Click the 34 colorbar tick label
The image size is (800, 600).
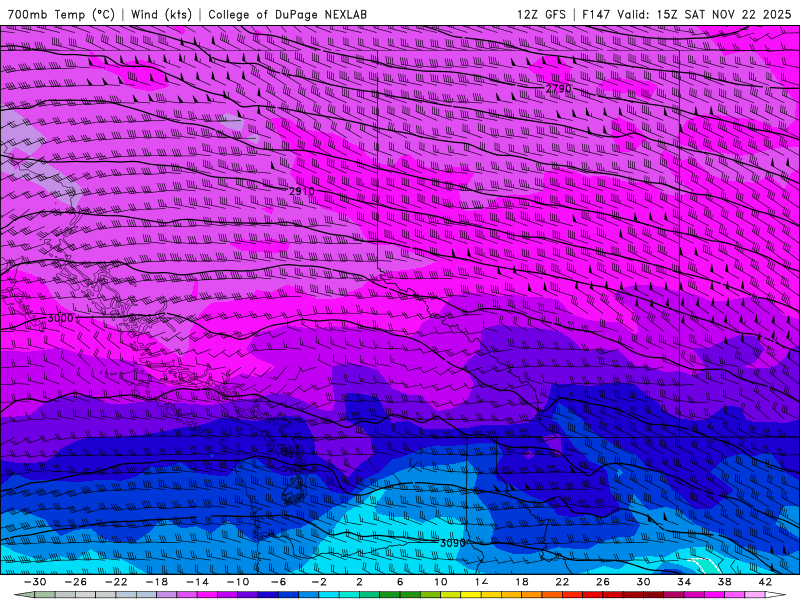(x=684, y=582)
